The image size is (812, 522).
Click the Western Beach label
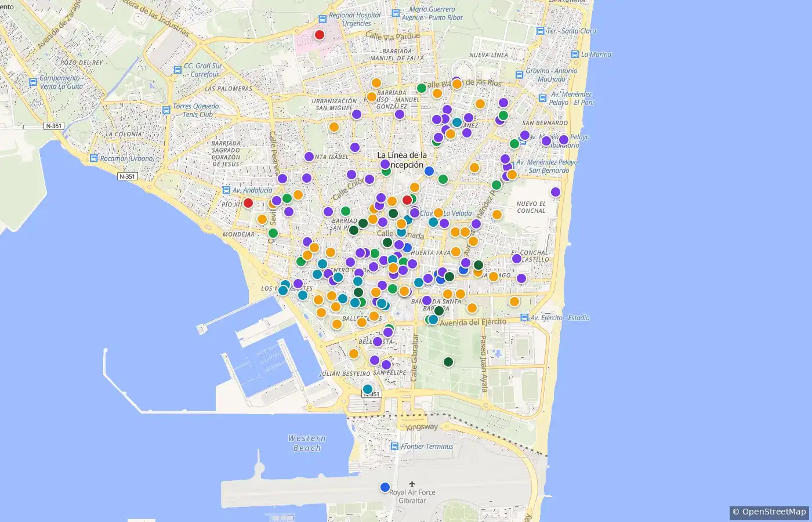pos(307,443)
